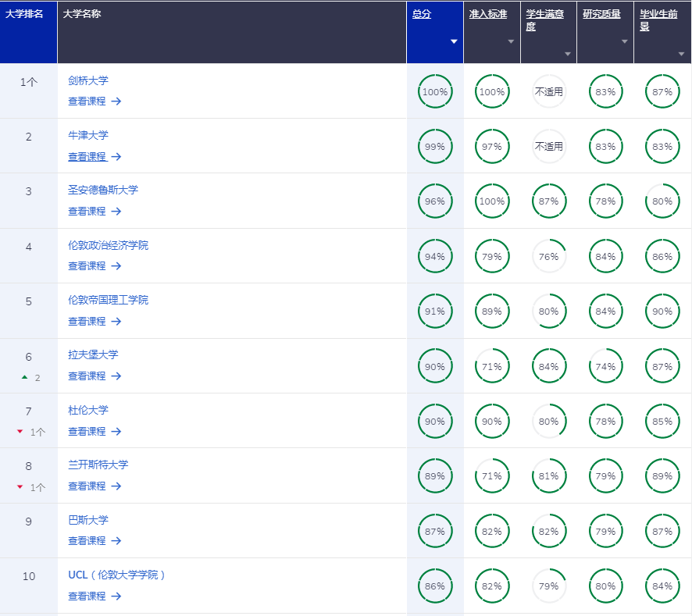Click 牛津大学 total score 99% circle
This screenshot has height=616, width=692.
pos(435,147)
